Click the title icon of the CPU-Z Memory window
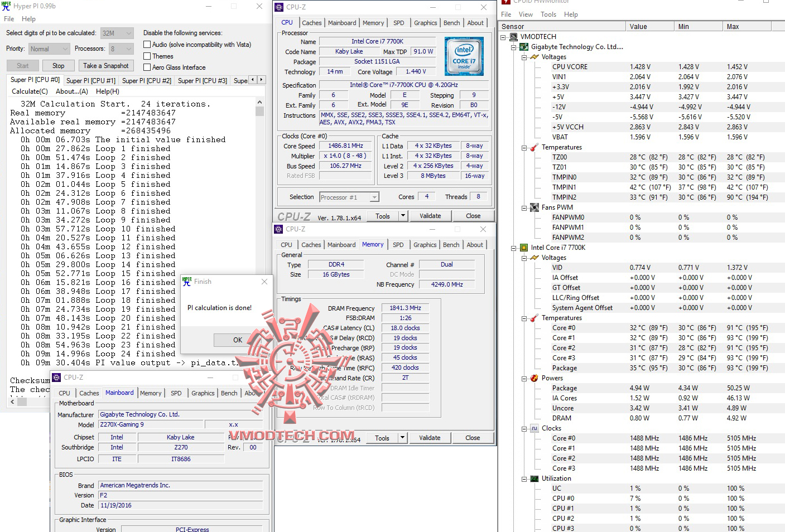Image resolution: width=785 pixels, height=532 pixels. pyautogui.click(x=278, y=229)
